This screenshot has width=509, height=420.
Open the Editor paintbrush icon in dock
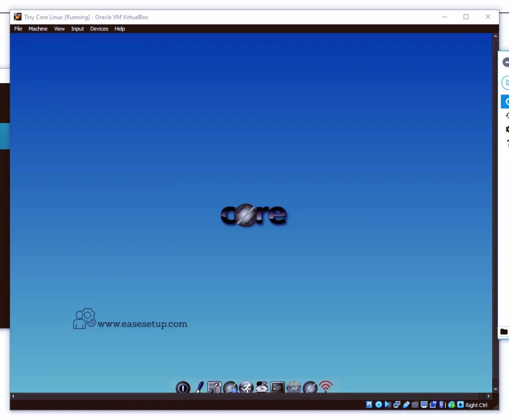click(x=199, y=387)
